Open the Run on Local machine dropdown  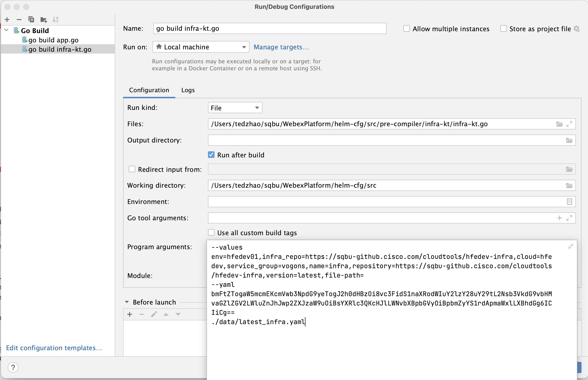point(201,47)
